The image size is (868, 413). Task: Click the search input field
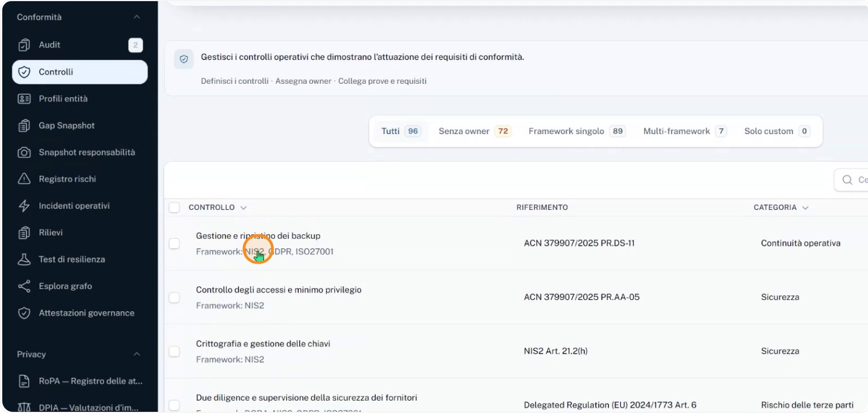click(x=851, y=180)
